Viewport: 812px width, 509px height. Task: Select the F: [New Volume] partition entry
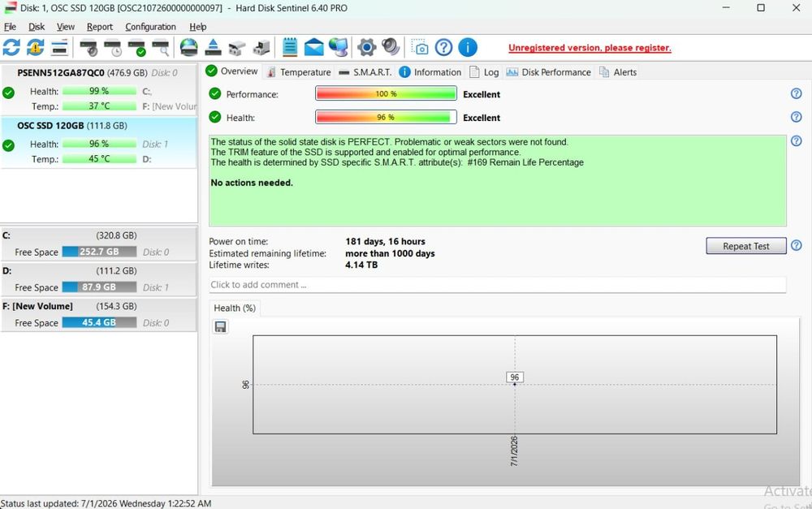point(99,314)
